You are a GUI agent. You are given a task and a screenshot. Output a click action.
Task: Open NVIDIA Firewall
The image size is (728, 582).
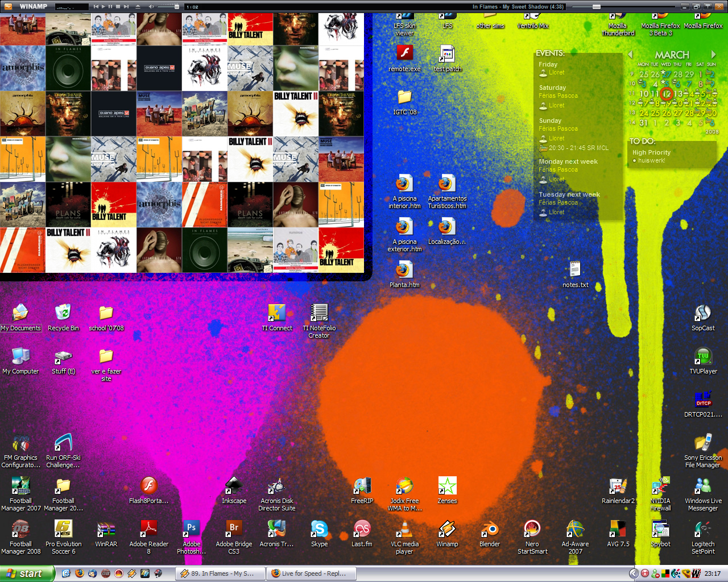click(x=660, y=494)
